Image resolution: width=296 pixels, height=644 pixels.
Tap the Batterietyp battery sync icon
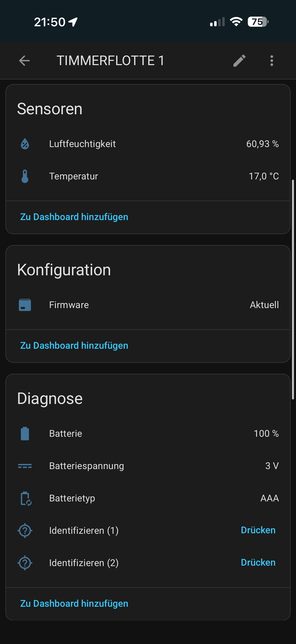point(26,498)
